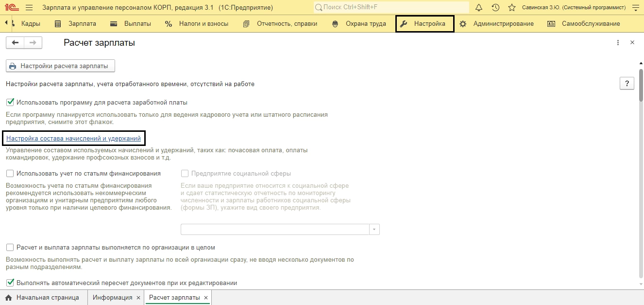The width and height of the screenshot is (644, 305).
Task: Click into the enterprise type input field
Action: pyautogui.click(x=275, y=230)
